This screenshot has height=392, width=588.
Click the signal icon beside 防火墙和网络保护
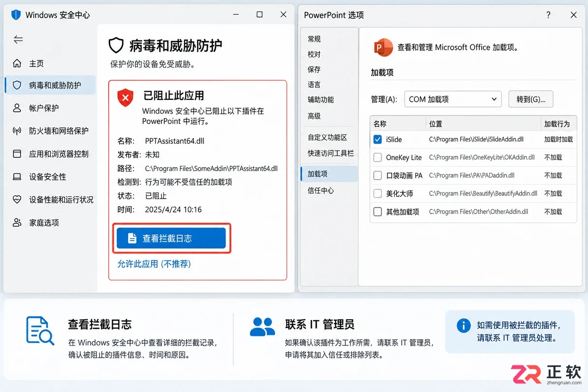[17, 131]
